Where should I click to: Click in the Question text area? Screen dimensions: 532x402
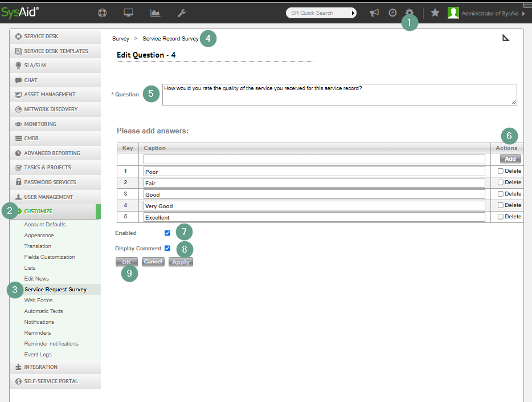(x=339, y=95)
